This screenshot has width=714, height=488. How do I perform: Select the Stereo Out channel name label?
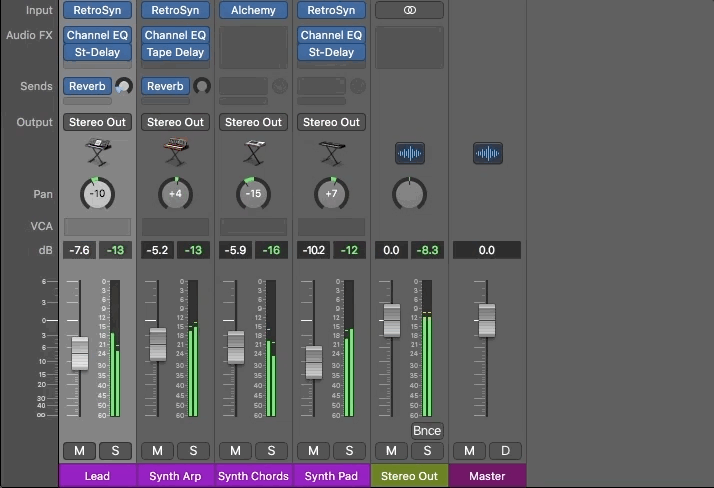click(409, 476)
